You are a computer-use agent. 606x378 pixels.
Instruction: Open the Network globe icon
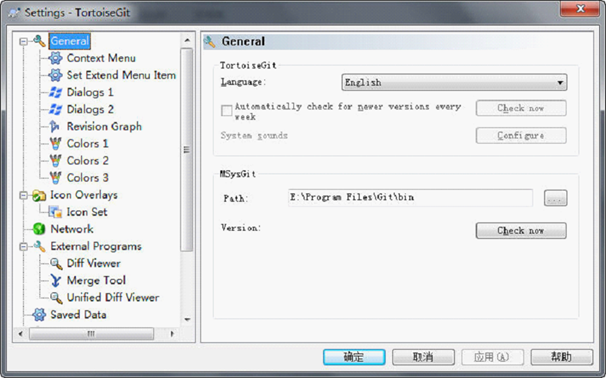pos(39,229)
